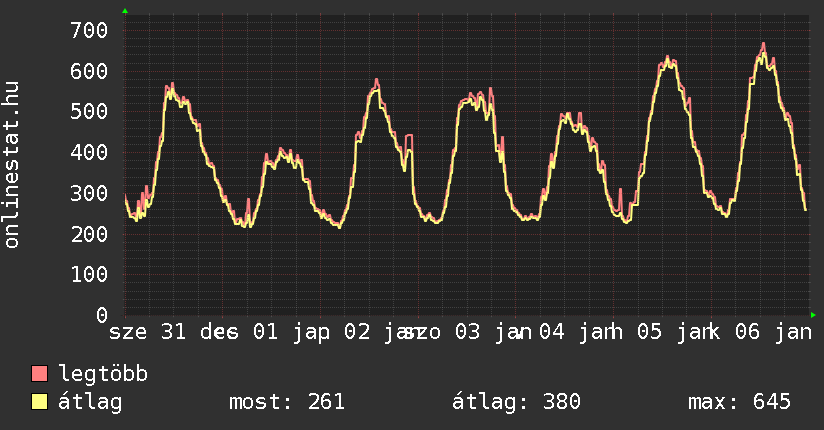The width and height of the screenshot is (824, 430).
Task: Click the '03' date label on x-axis
Action: [x=467, y=332]
